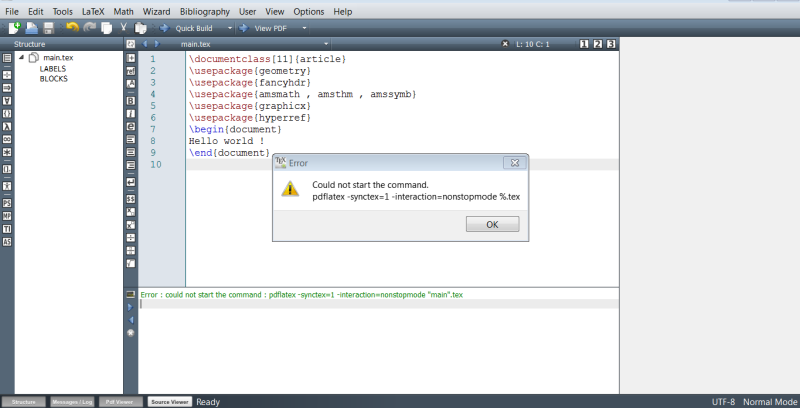The width and height of the screenshot is (800, 408).
Task: Open the main.tex document selector dropdown
Action: click(x=326, y=44)
